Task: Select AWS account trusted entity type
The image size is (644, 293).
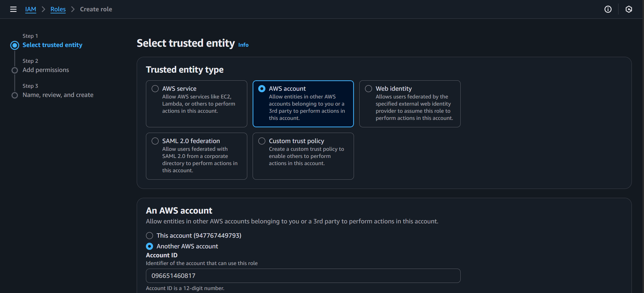Action: point(262,89)
